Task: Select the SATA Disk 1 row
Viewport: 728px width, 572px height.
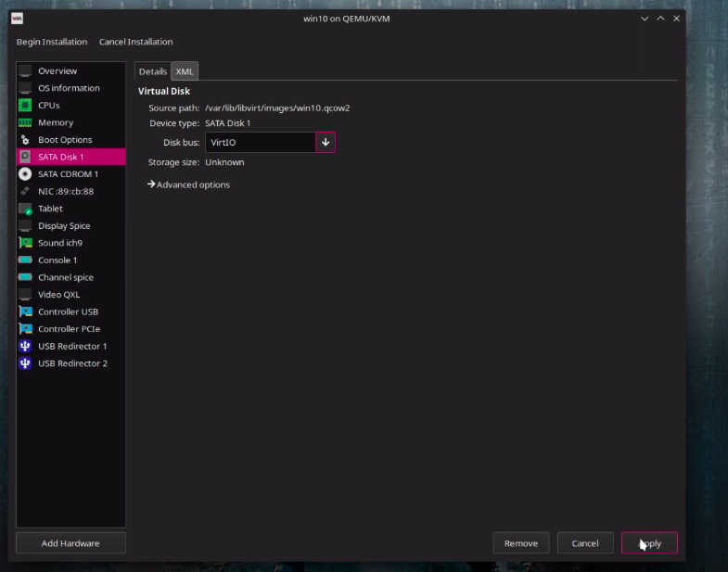Action: coord(71,157)
